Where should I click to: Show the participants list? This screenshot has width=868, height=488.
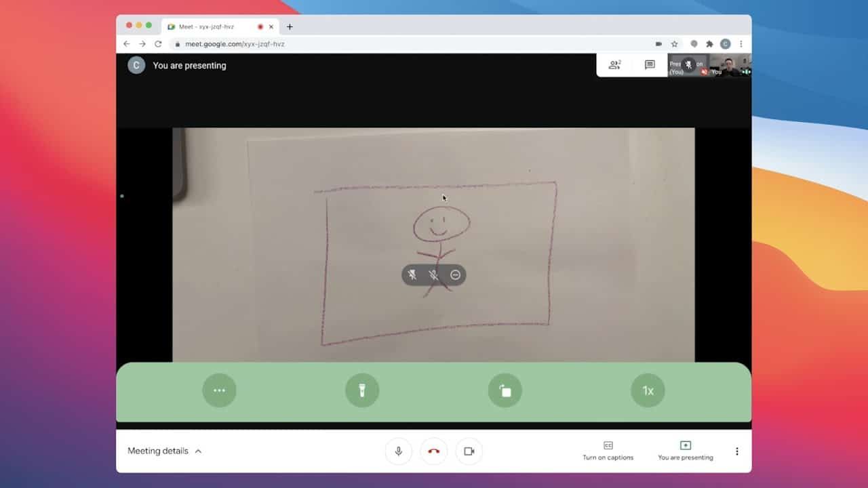point(614,65)
